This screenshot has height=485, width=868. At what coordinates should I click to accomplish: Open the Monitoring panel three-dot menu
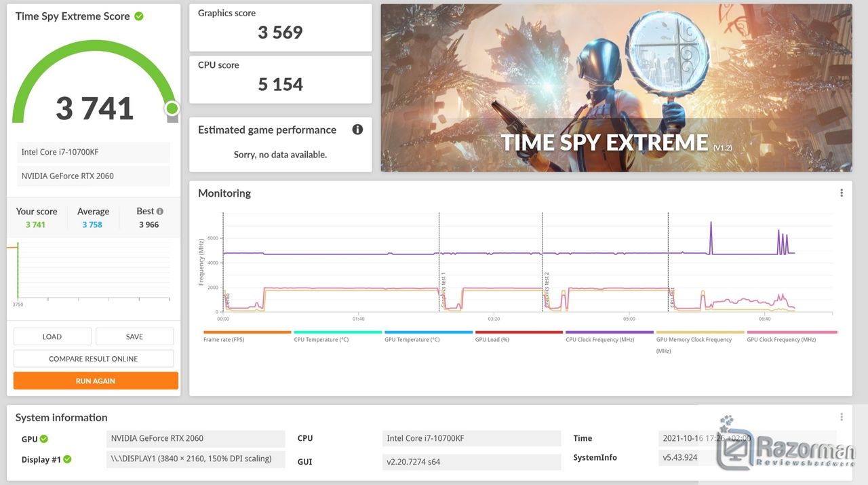(842, 193)
